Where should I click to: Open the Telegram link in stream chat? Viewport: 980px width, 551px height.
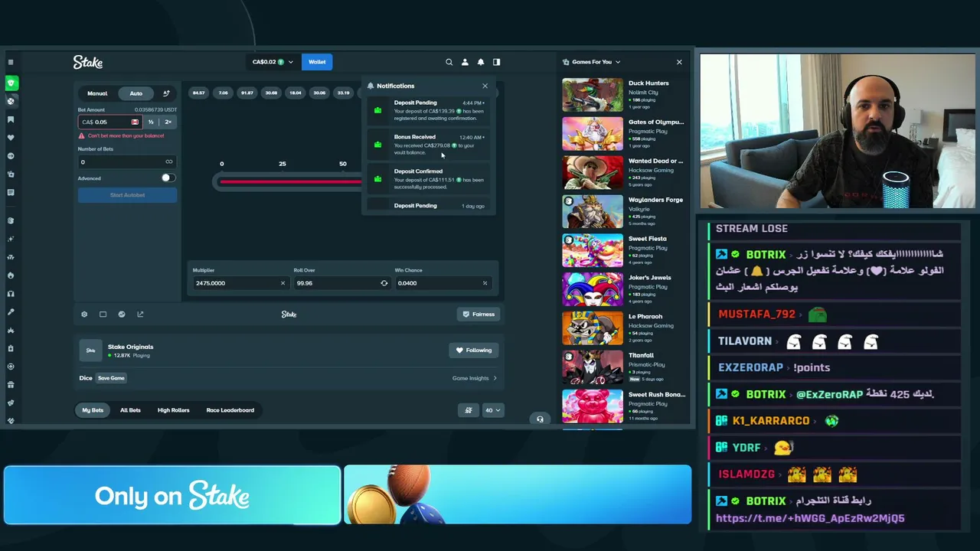pos(810,518)
